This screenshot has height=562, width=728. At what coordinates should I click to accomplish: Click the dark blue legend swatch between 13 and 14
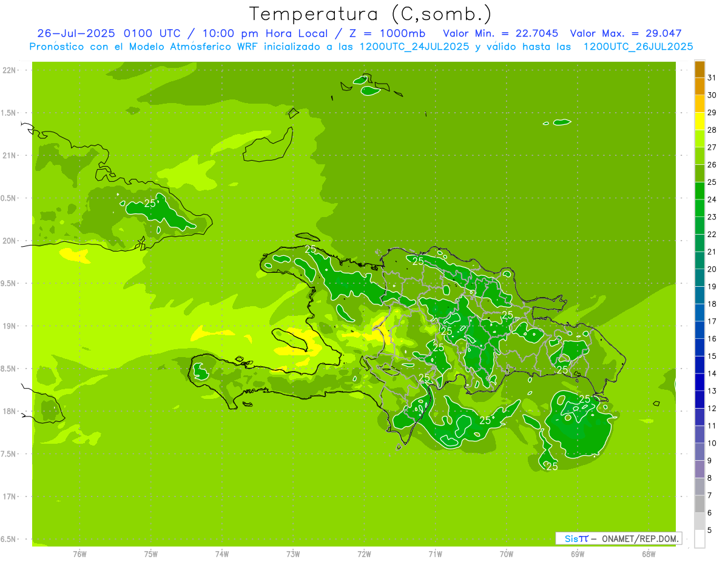699,382
